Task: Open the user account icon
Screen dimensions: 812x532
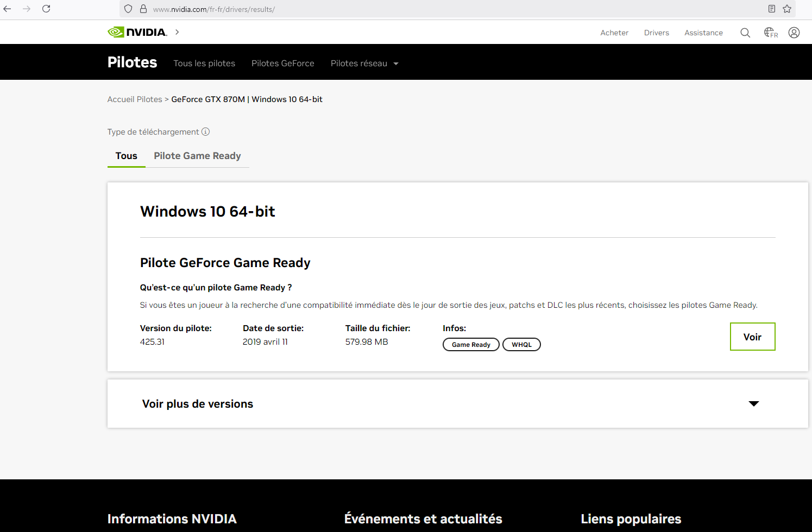Action: click(794, 33)
